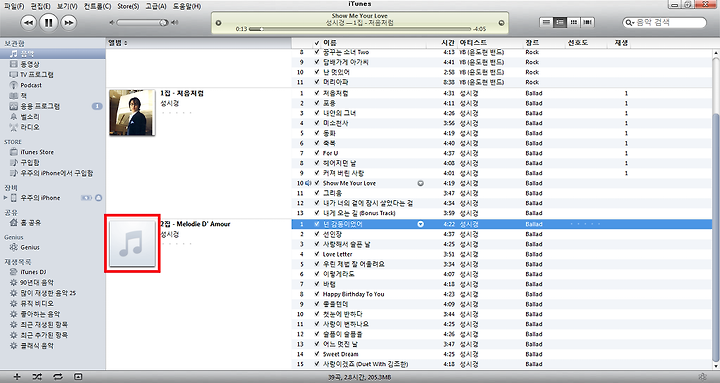This screenshot has height=383, width=720.
Task: Open the 파일(F) menu
Action: point(14,6)
